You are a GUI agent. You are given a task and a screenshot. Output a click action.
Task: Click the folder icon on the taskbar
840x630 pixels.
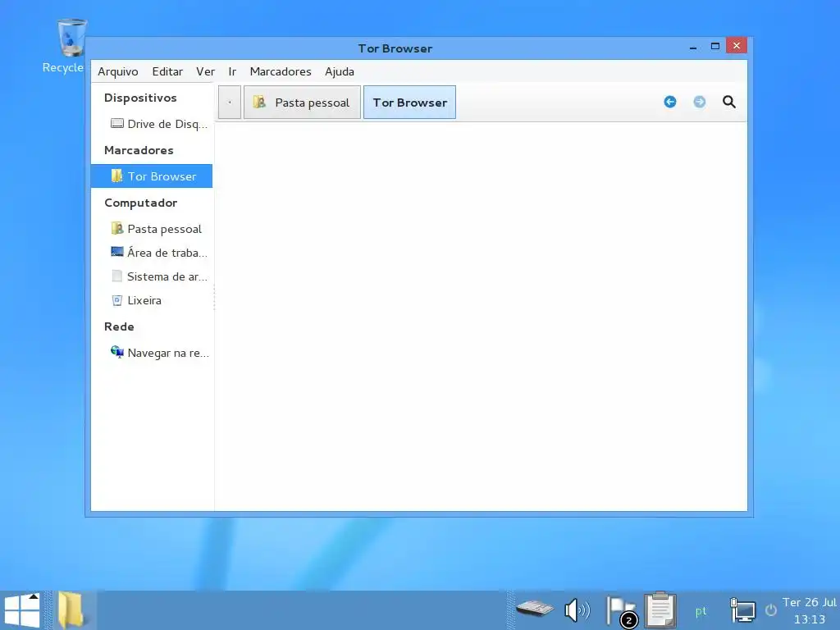71,610
